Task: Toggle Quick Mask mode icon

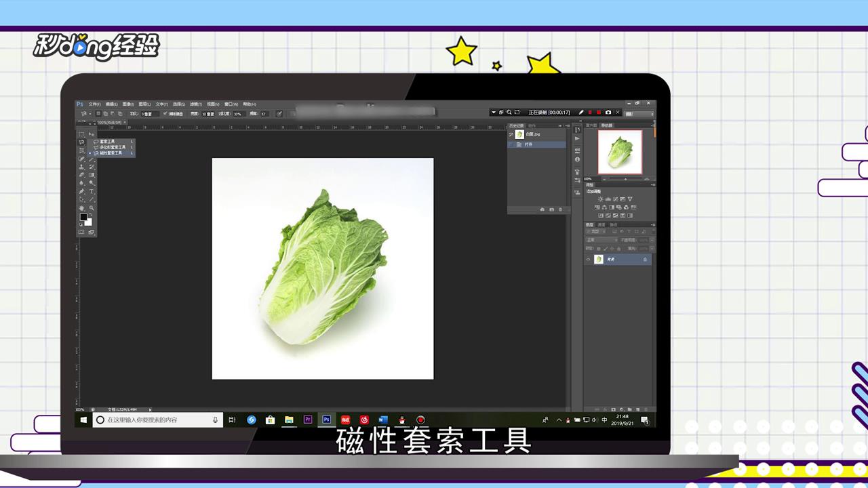Action: point(81,232)
